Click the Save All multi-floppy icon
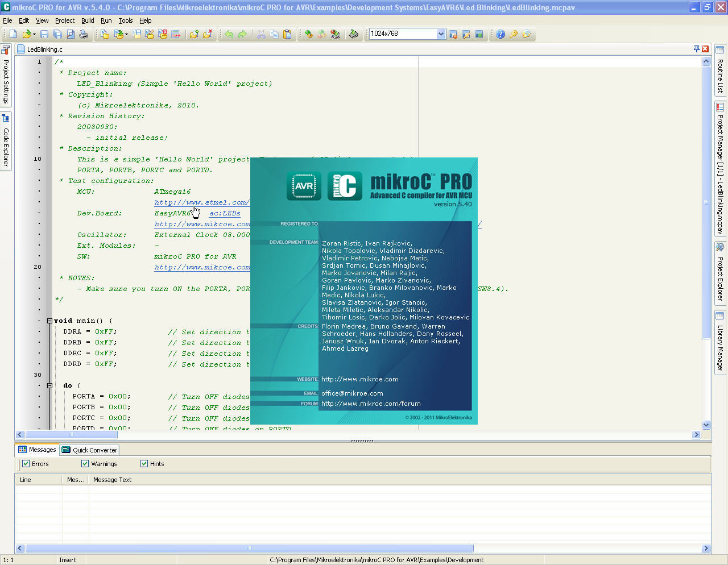 57,34
